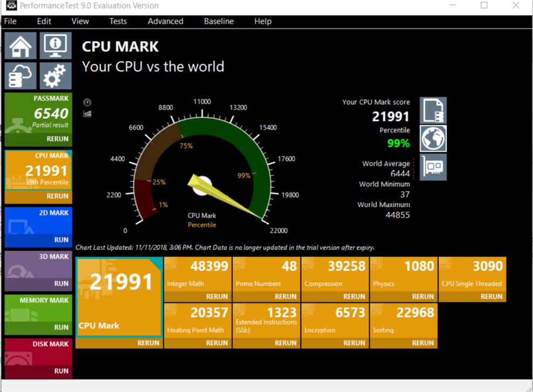The width and height of the screenshot is (533, 392).
Task: Click the PerformanceTest app icon in title bar
Action: (11, 5)
